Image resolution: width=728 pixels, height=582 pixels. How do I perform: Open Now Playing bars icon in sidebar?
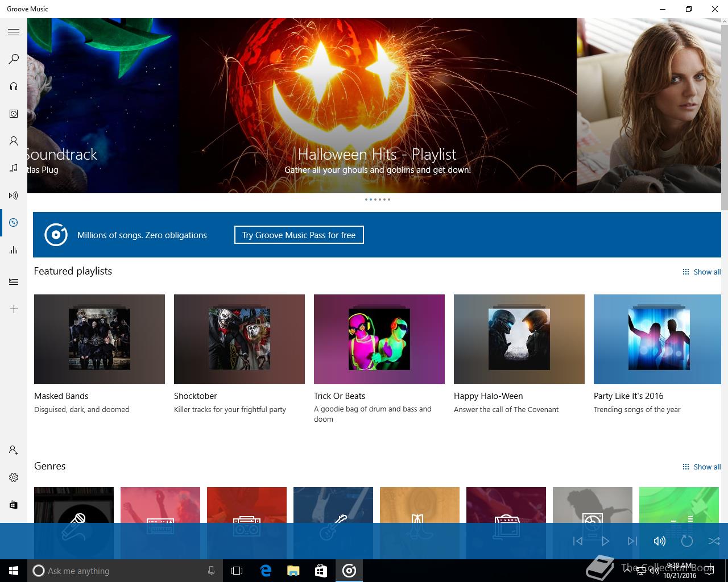click(14, 250)
